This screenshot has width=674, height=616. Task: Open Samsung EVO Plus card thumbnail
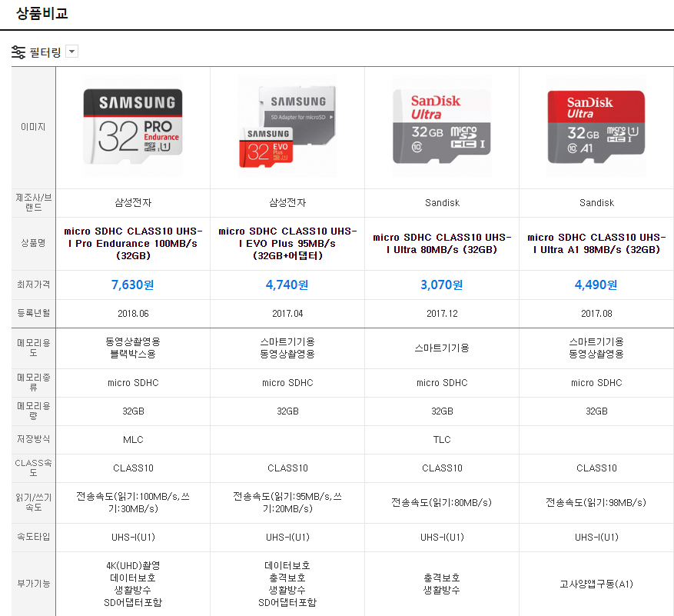coord(287,126)
